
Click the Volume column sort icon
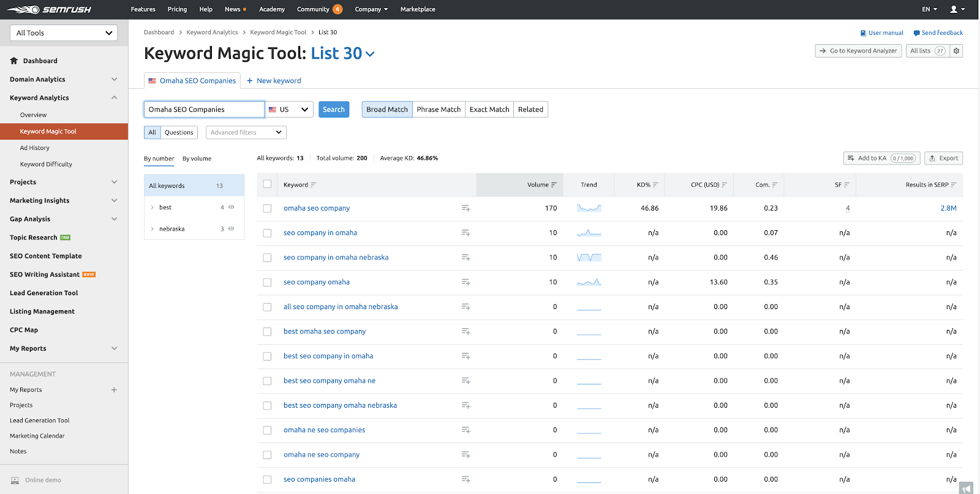point(554,185)
